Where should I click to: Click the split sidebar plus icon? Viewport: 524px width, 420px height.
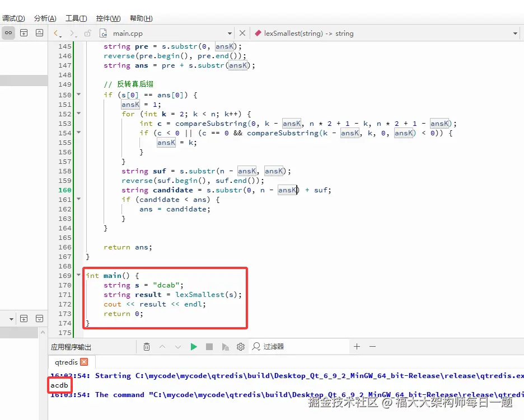pos(24,33)
